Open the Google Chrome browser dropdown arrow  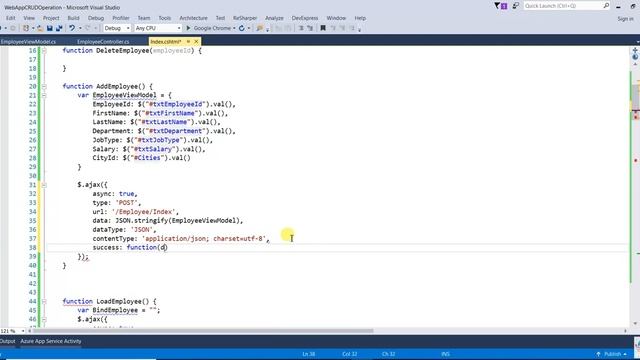pos(234,28)
